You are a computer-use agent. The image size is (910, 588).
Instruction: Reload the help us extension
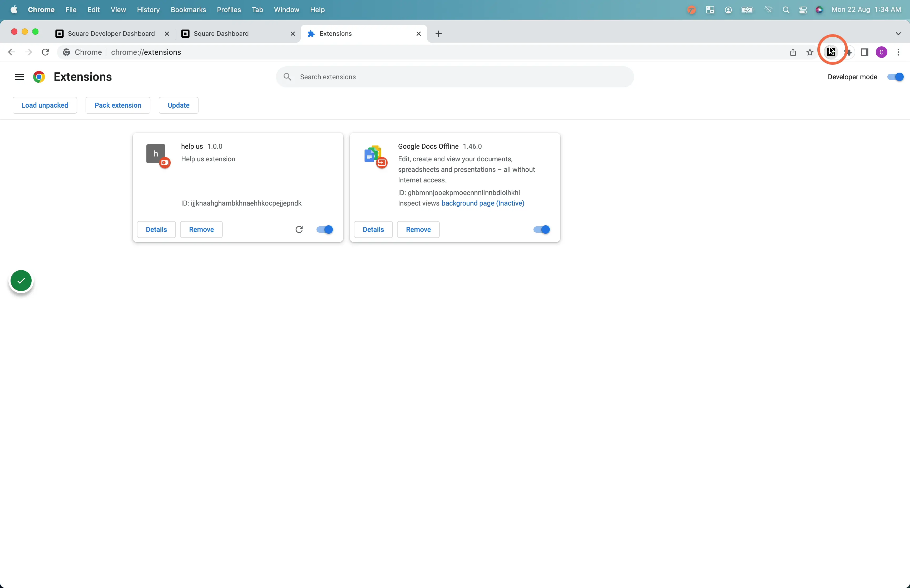pos(299,230)
